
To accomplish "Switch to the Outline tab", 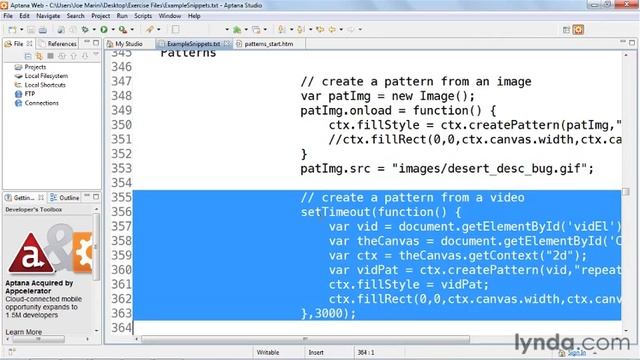I will point(65,198).
